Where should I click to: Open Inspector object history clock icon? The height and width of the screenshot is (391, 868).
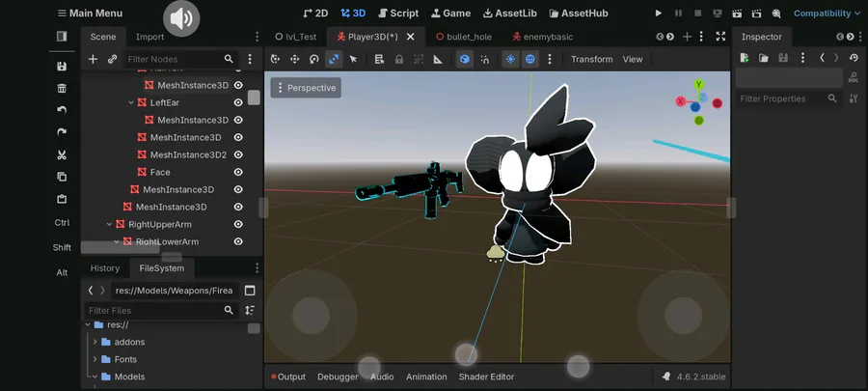coord(854,58)
